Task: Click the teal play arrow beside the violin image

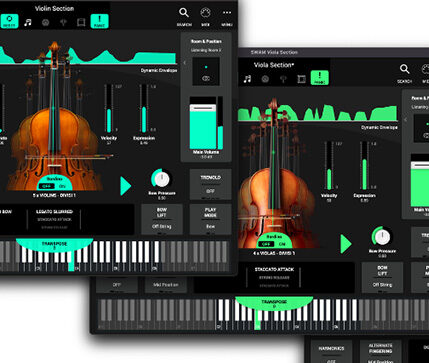Action: (x=125, y=186)
